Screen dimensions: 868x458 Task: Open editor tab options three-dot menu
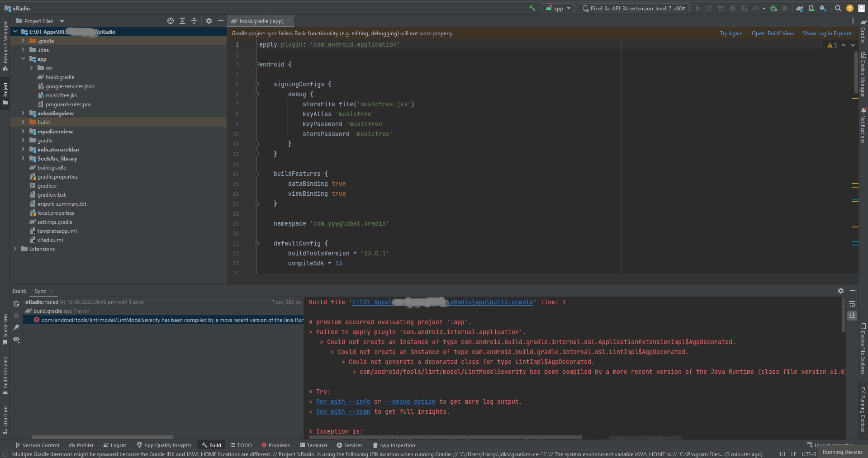click(x=853, y=21)
